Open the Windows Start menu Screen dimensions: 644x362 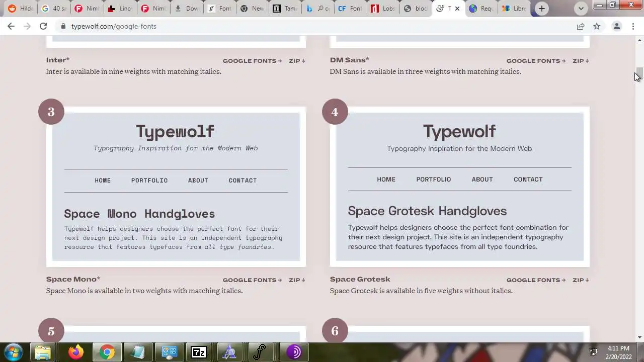[x=14, y=352]
